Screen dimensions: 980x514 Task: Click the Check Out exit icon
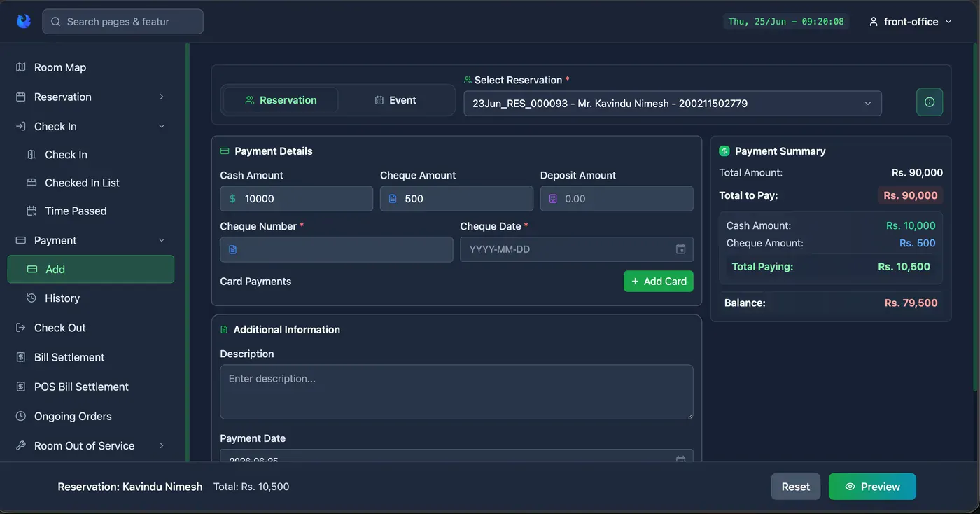click(21, 328)
